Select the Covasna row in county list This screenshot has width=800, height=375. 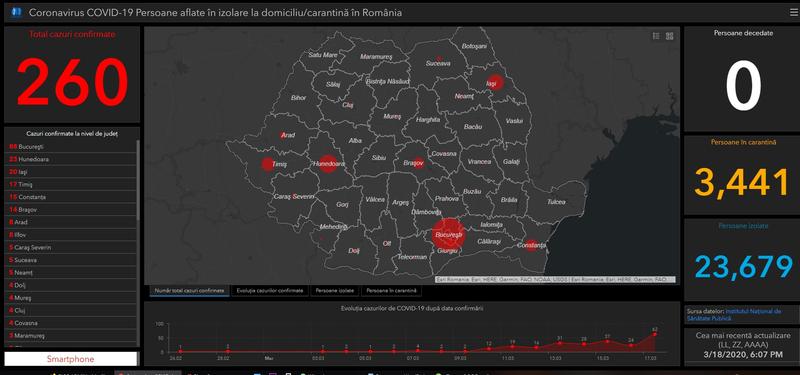pyautogui.click(x=70, y=323)
